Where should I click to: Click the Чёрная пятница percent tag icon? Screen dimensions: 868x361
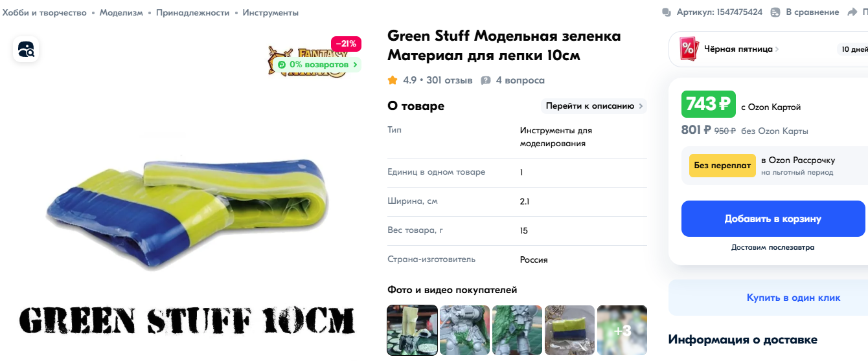click(x=689, y=49)
